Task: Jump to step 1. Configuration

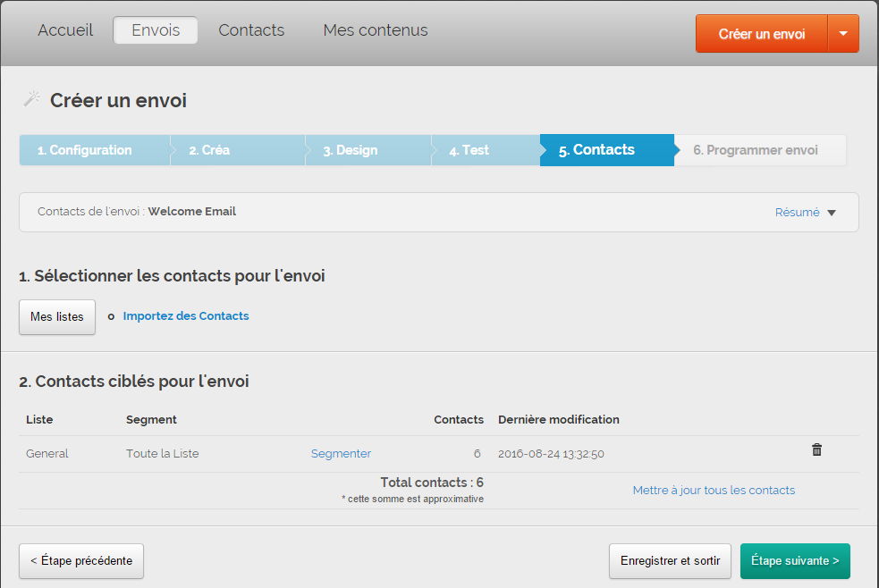Action: pos(85,150)
